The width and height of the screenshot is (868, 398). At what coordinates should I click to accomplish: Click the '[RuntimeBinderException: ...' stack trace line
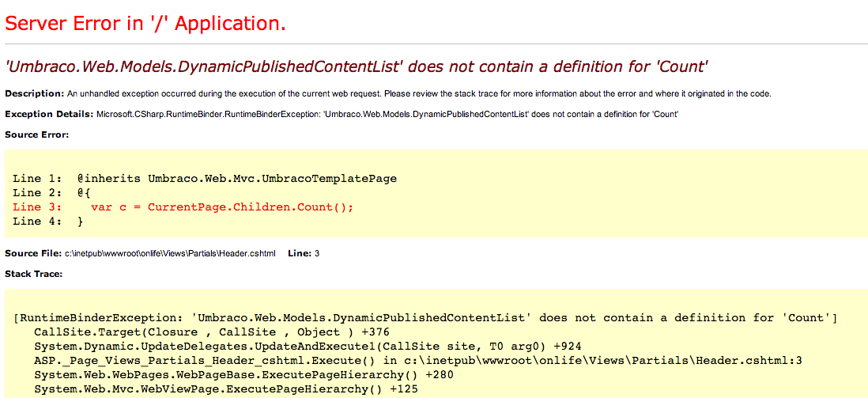(x=426, y=318)
